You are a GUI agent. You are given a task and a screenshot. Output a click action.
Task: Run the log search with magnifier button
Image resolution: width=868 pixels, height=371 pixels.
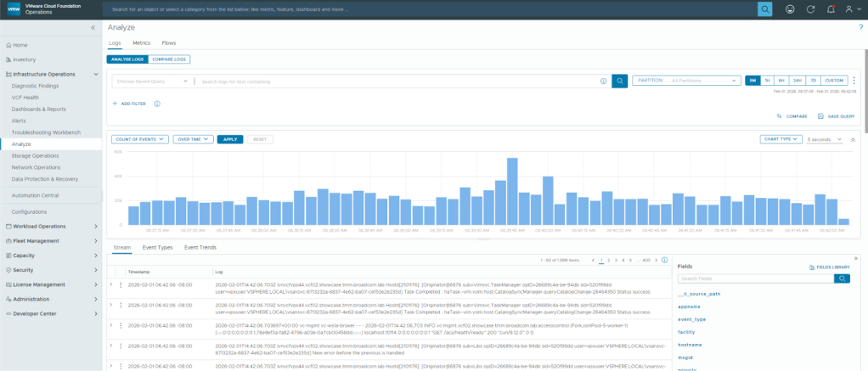pos(620,81)
